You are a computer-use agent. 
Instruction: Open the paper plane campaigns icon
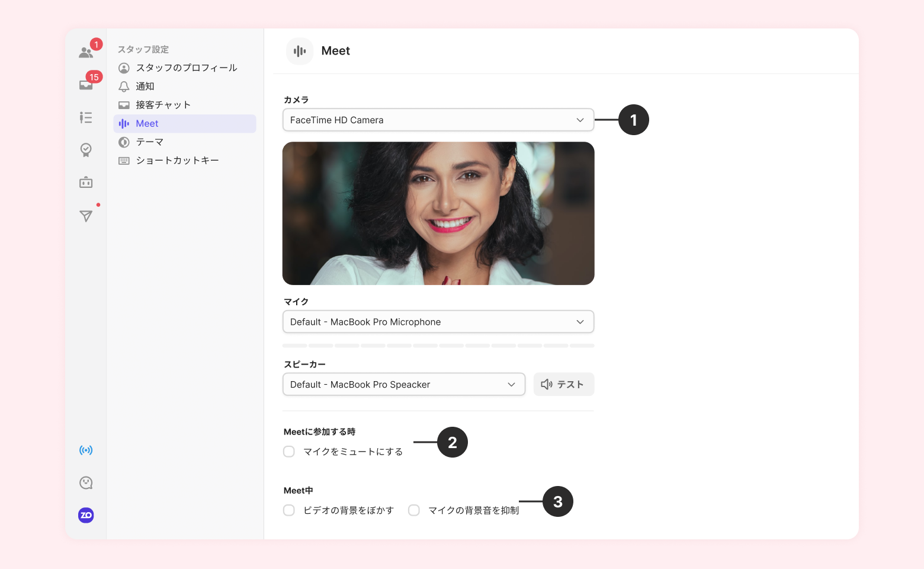click(86, 216)
